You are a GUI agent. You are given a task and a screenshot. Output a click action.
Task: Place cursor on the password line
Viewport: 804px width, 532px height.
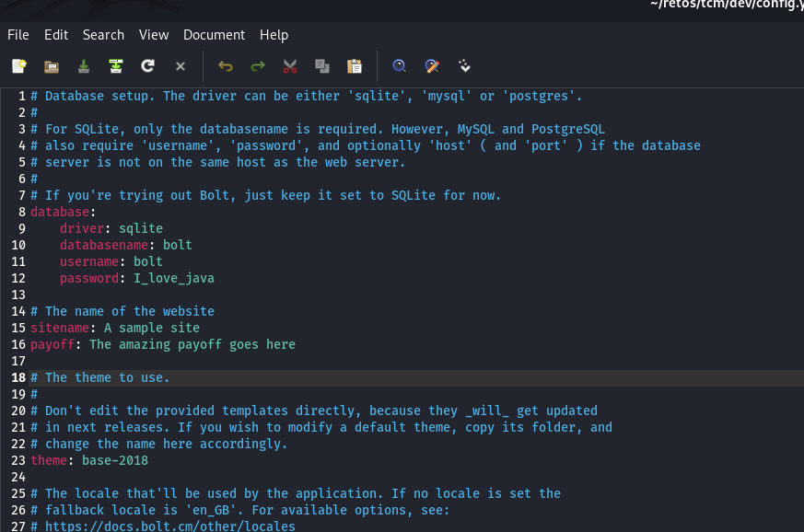point(137,278)
